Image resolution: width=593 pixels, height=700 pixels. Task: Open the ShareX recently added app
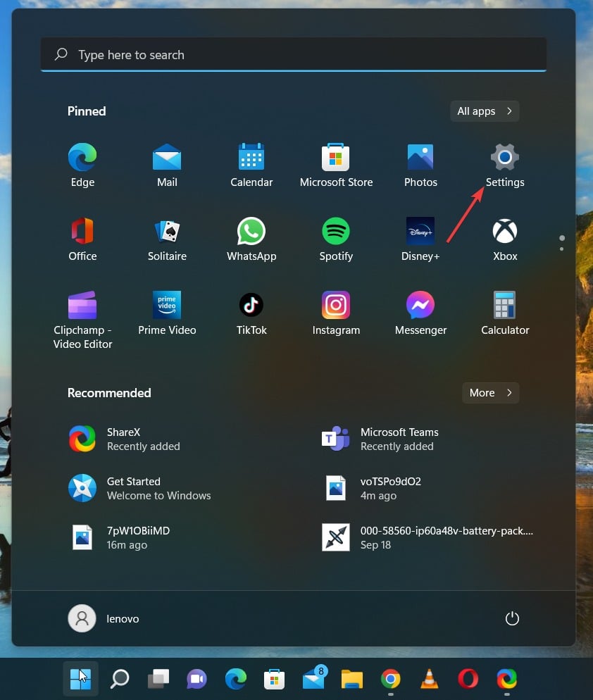[x=124, y=439]
